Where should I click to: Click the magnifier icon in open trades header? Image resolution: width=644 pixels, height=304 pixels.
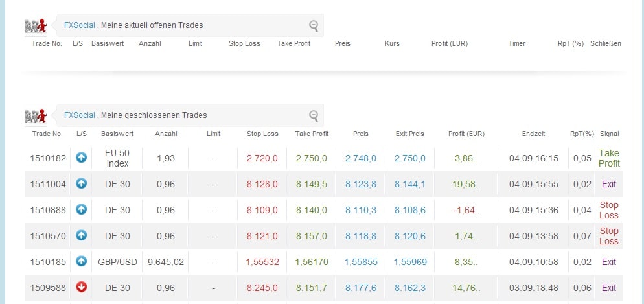tap(314, 26)
